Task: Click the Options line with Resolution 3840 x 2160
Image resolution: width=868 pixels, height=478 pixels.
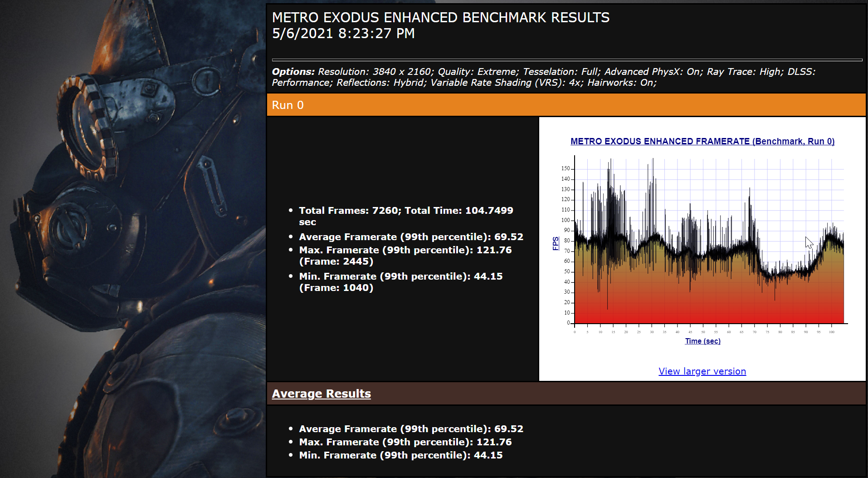Action: coord(543,72)
